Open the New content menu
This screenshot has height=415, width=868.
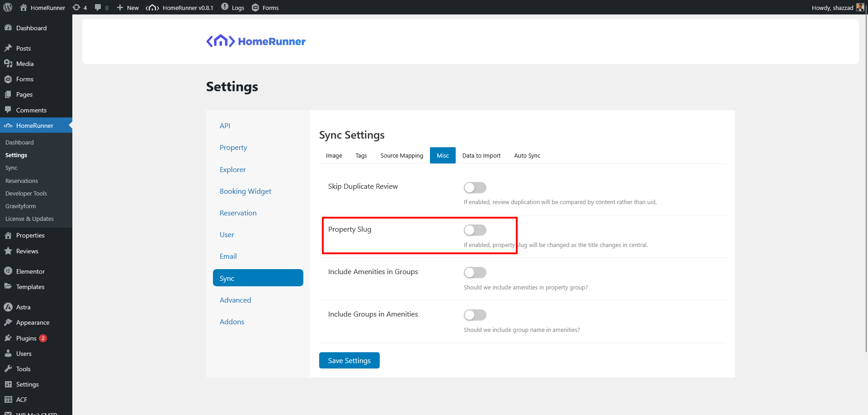[128, 8]
